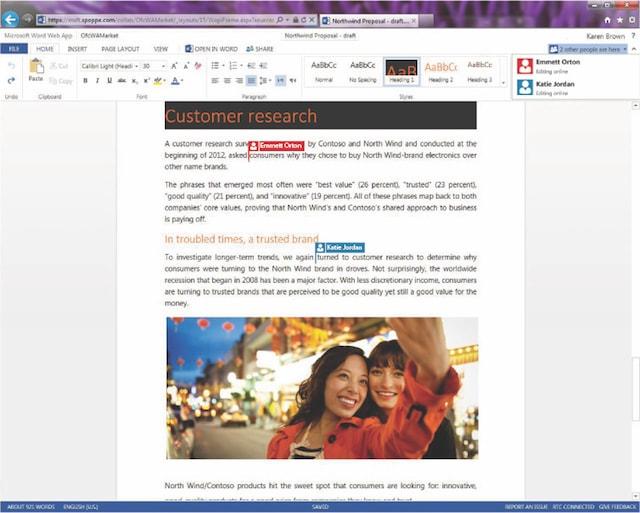Click the Grow Font icon

pyautogui.click(x=176, y=66)
